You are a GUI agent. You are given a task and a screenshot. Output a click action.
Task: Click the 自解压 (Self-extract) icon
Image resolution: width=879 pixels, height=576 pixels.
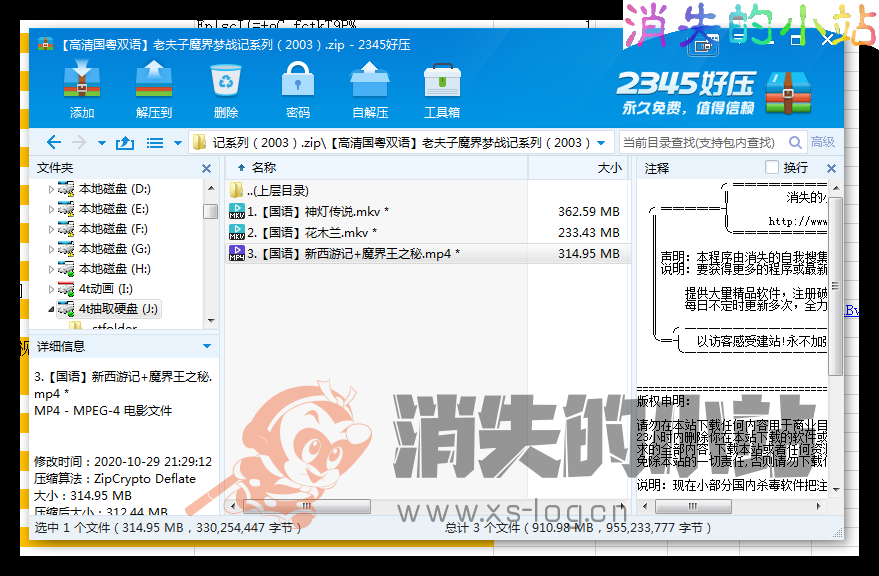(x=370, y=90)
